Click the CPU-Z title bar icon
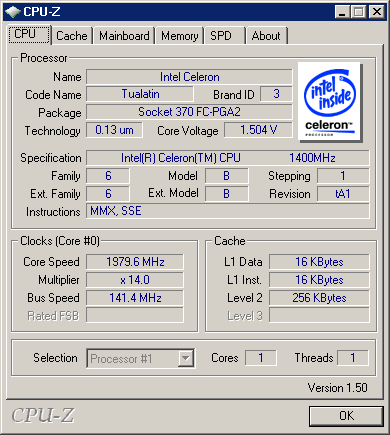This screenshot has height=435, width=390. [x=13, y=12]
